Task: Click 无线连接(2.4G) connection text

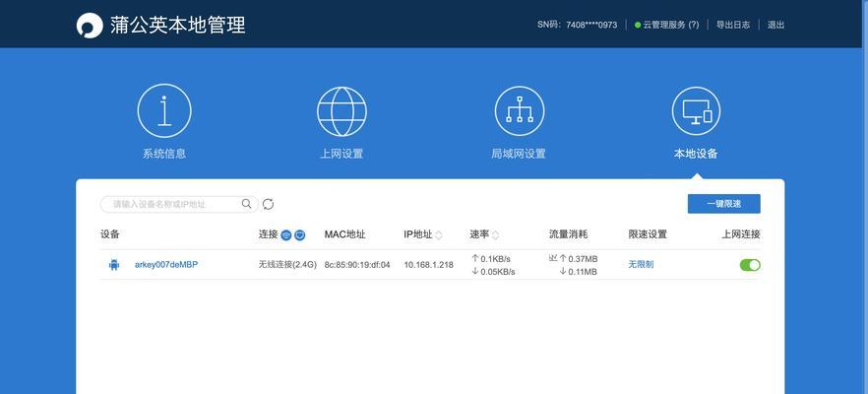Action: pyautogui.click(x=287, y=265)
